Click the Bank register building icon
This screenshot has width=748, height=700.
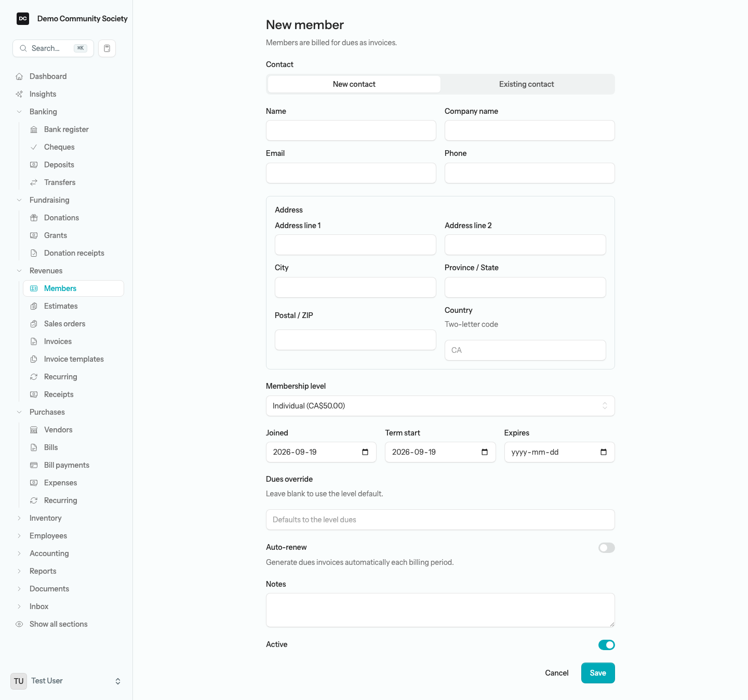pos(34,129)
